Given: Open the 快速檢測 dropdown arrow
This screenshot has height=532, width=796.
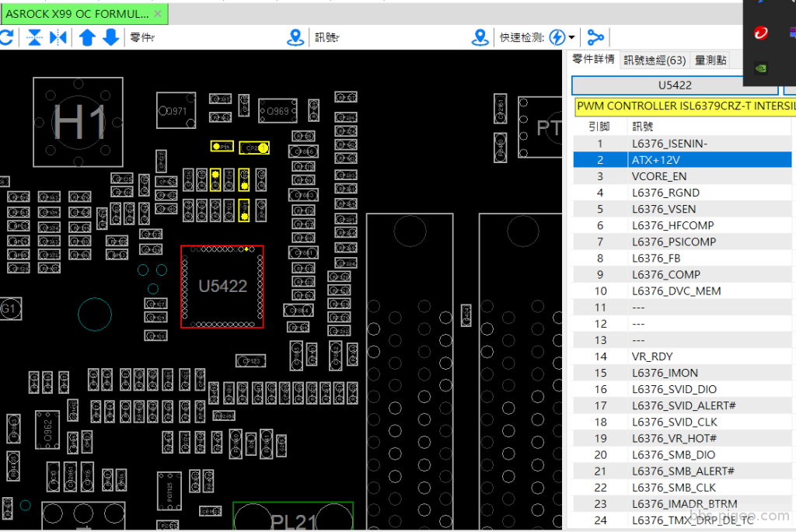Looking at the screenshot, I should (572, 37).
